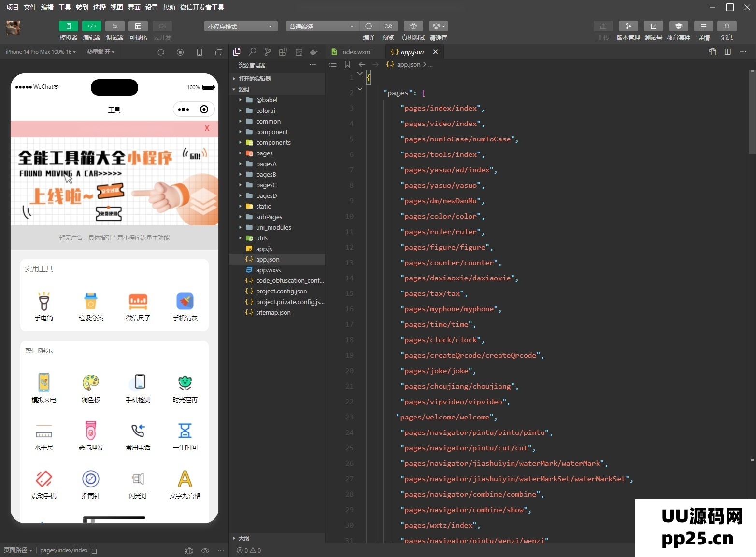This screenshot has height=557, width=756.
Task: Open the 消息 notification bell
Action: (x=727, y=26)
